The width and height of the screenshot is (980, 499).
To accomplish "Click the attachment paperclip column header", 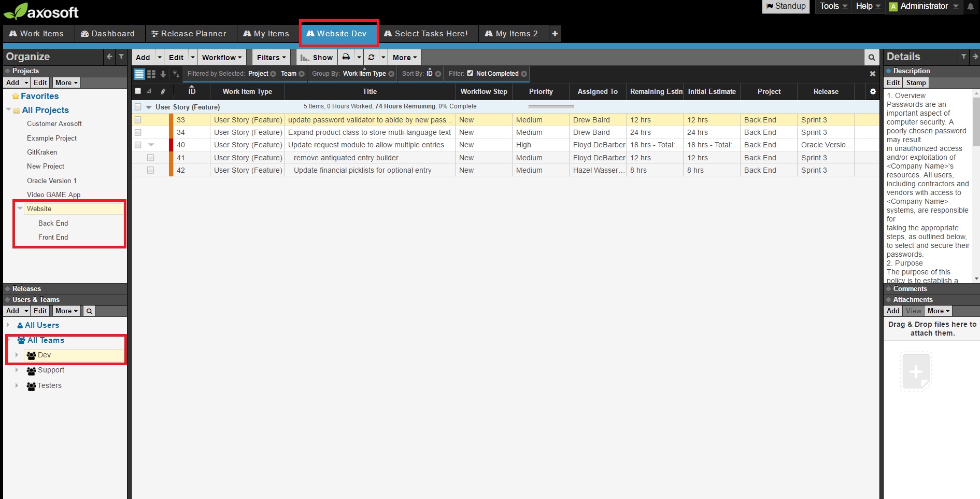I will pos(163,92).
